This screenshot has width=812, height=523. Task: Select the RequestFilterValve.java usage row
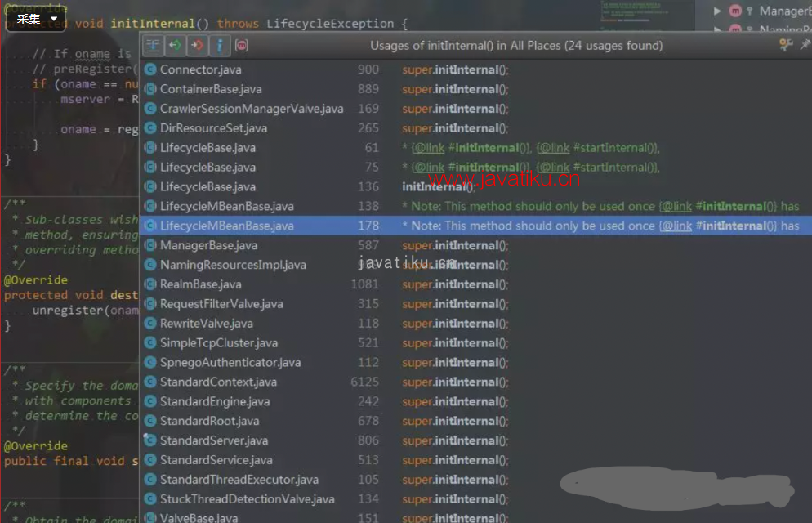475,304
